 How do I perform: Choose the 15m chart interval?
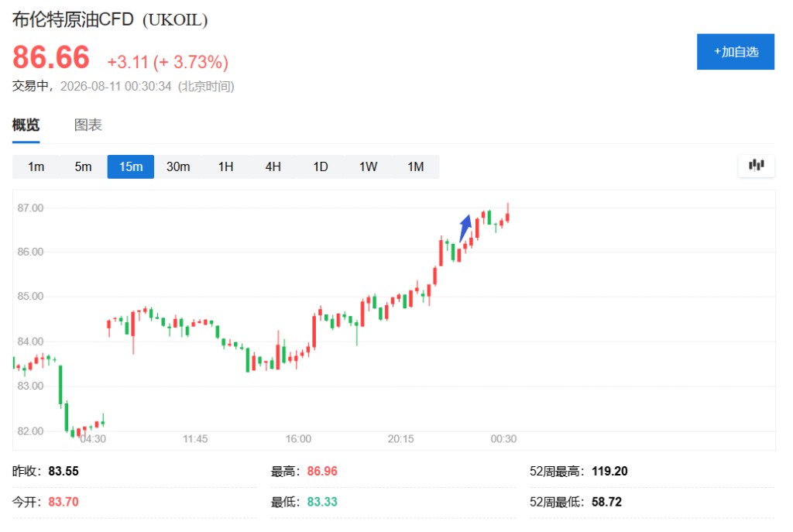(130, 166)
